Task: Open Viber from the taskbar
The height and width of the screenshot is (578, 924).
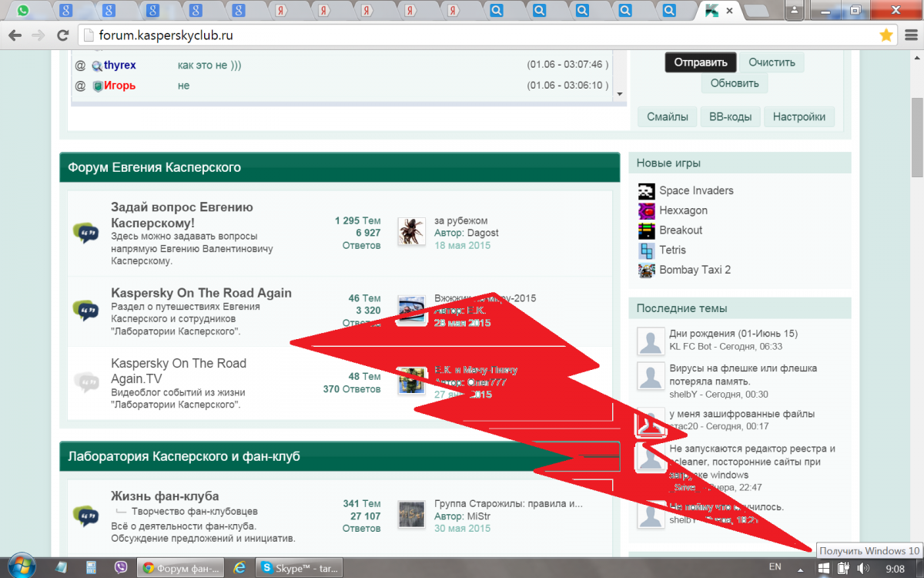Action: tap(120, 567)
